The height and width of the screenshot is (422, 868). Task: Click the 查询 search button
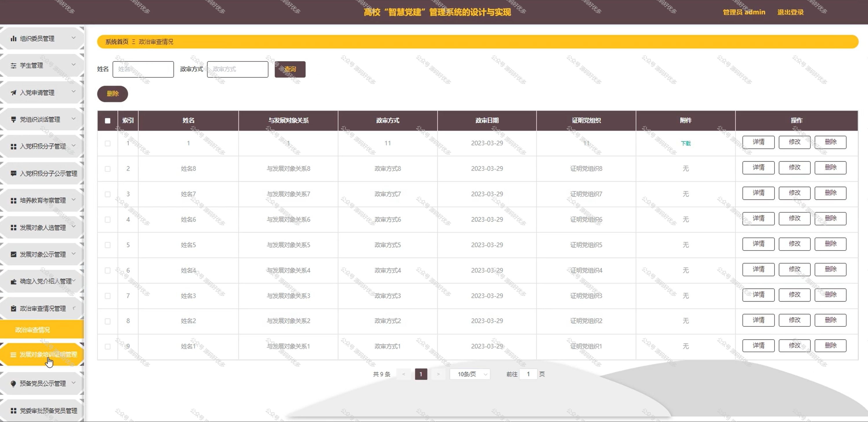[x=290, y=69]
